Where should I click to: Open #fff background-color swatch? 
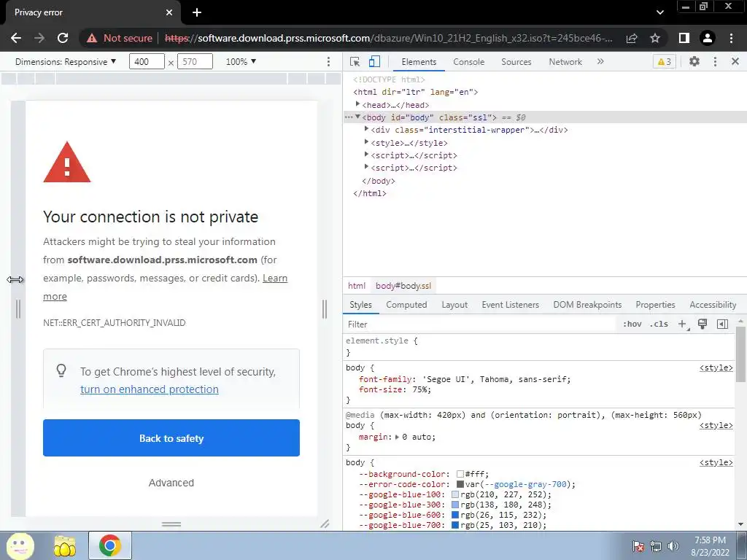coord(460,474)
